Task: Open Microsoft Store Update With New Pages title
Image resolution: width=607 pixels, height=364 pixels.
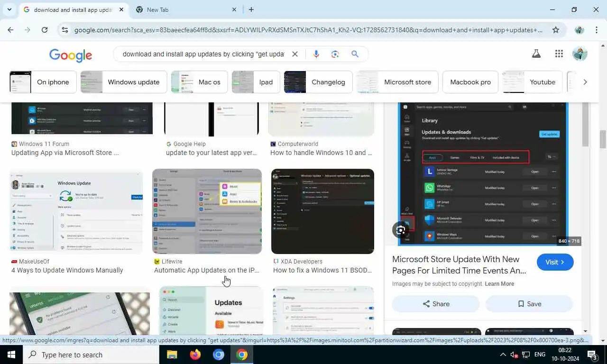Action: pyautogui.click(x=459, y=265)
